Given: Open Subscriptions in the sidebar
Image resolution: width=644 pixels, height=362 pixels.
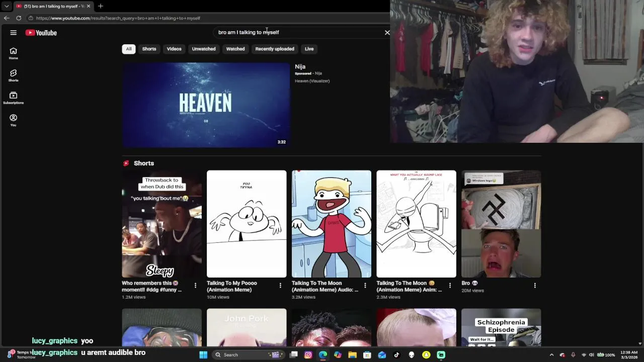Looking at the screenshot, I should click(x=14, y=98).
